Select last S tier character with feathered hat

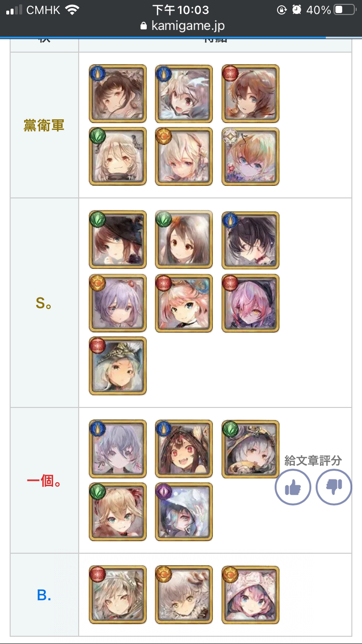point(118,366)
